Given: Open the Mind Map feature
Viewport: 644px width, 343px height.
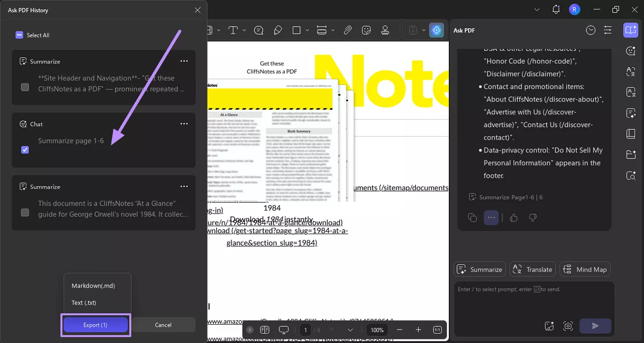Looking at the screenshot, I should click(585, 269).
